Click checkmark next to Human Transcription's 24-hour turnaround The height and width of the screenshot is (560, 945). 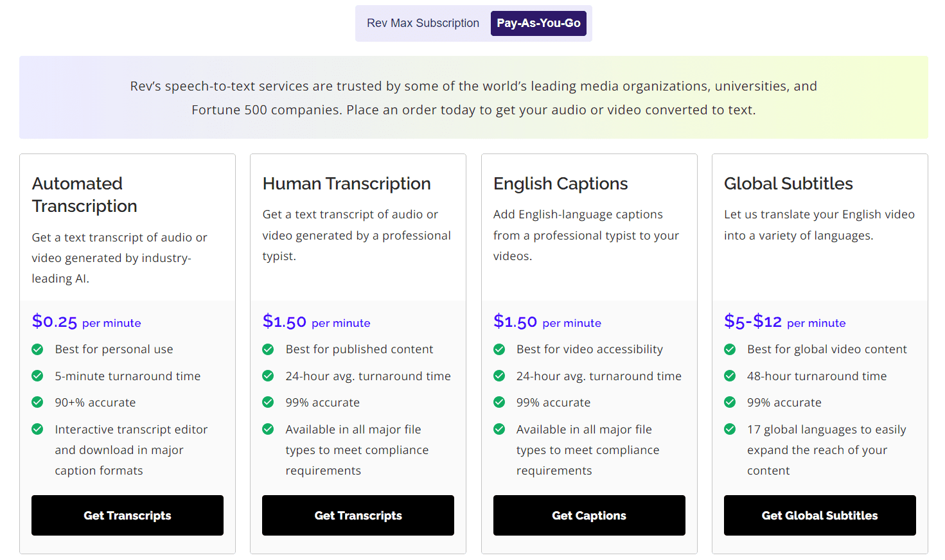(x=268, y=376)
